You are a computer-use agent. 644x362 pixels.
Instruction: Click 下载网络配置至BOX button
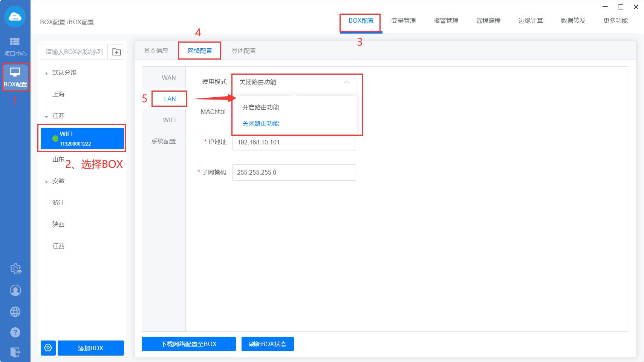[x=188, y=344]
